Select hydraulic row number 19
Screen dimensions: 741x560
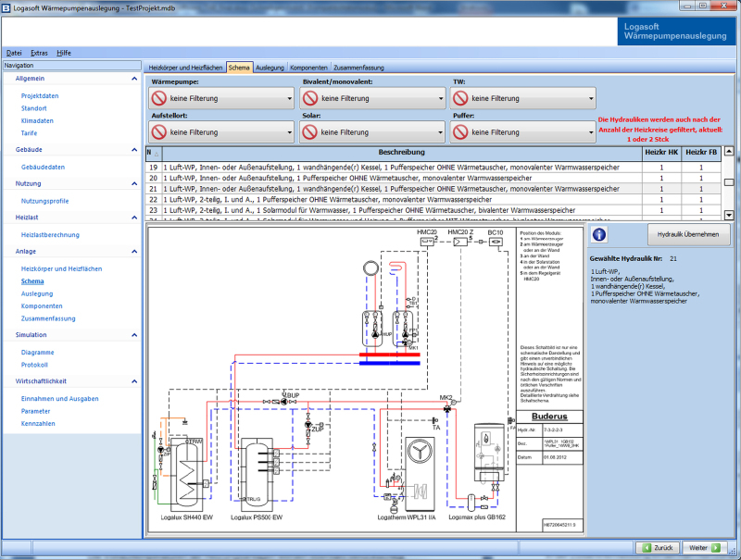click(x=433, y=168)
